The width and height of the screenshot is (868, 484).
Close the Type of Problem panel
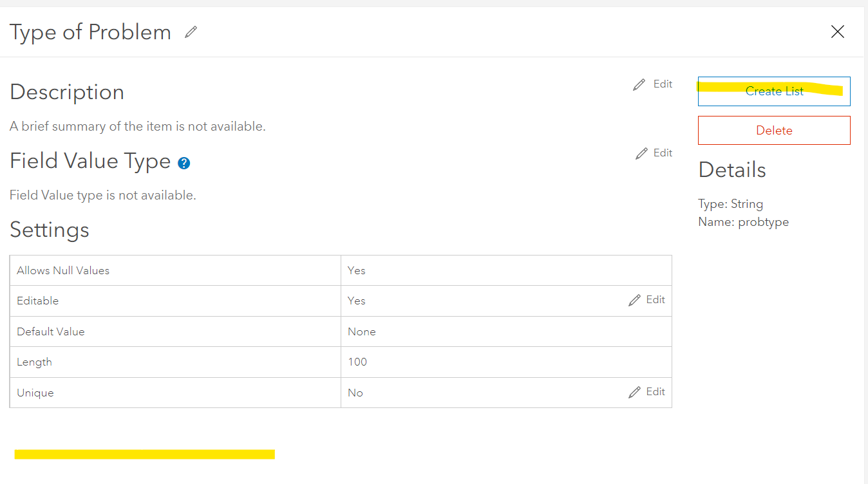pyautogui.click(x=837, y=32)
